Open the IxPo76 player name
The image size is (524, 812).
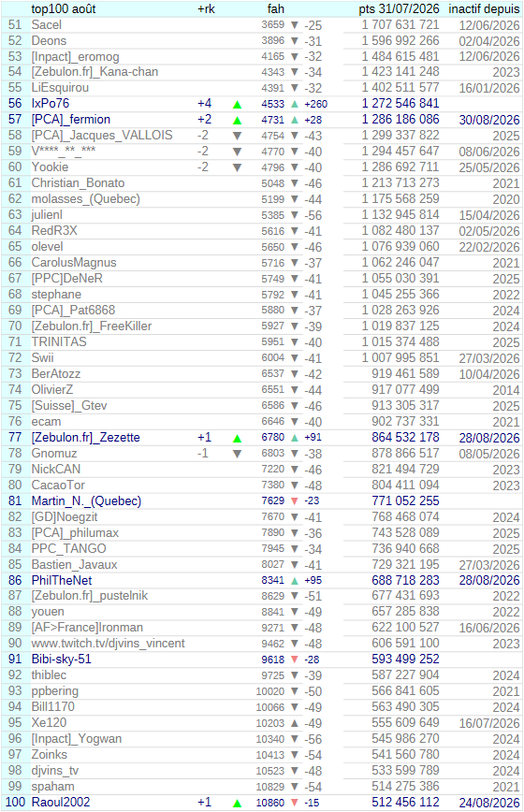point(51,104)
